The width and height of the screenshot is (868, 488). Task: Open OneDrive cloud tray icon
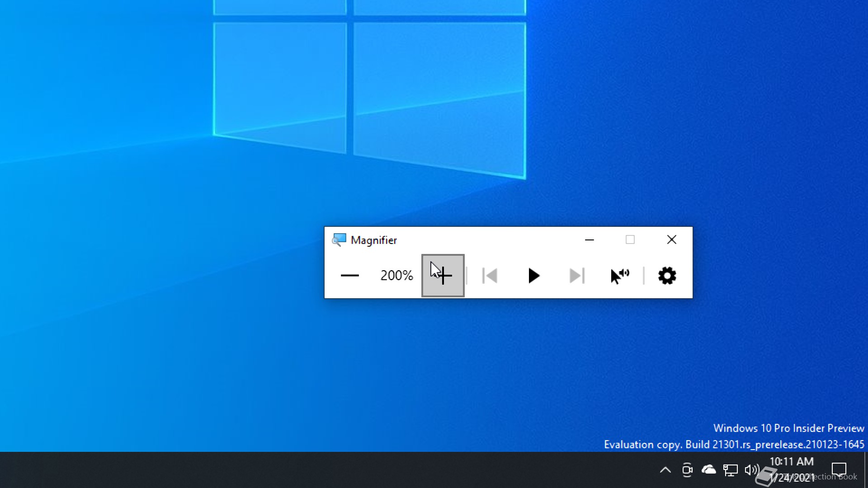(x=708, y=470)
